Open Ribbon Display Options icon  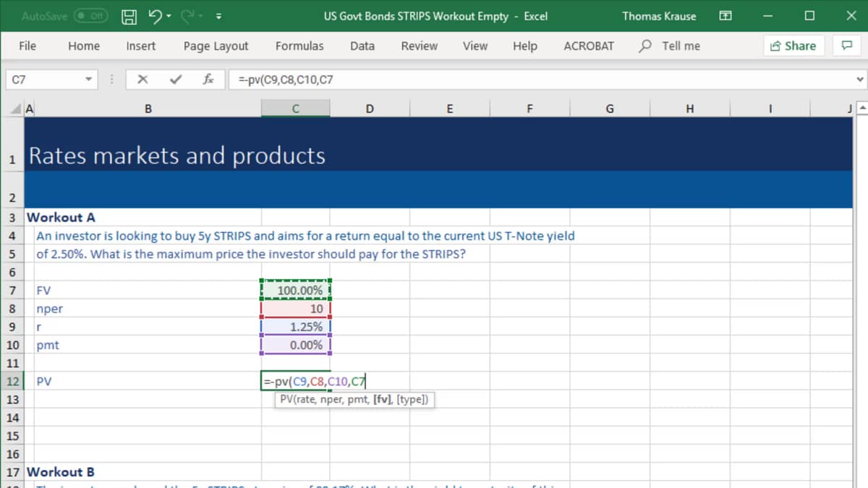(x=724, y=16)
